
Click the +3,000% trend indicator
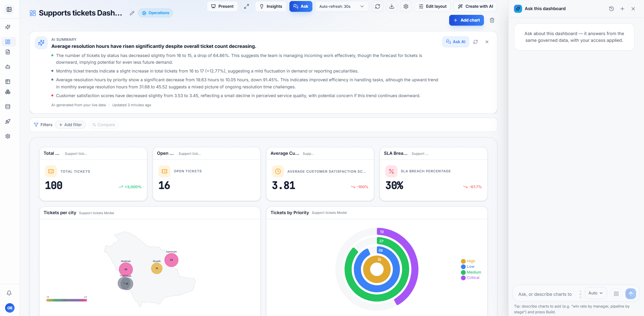pyautogui.click(x=130, y=187)
